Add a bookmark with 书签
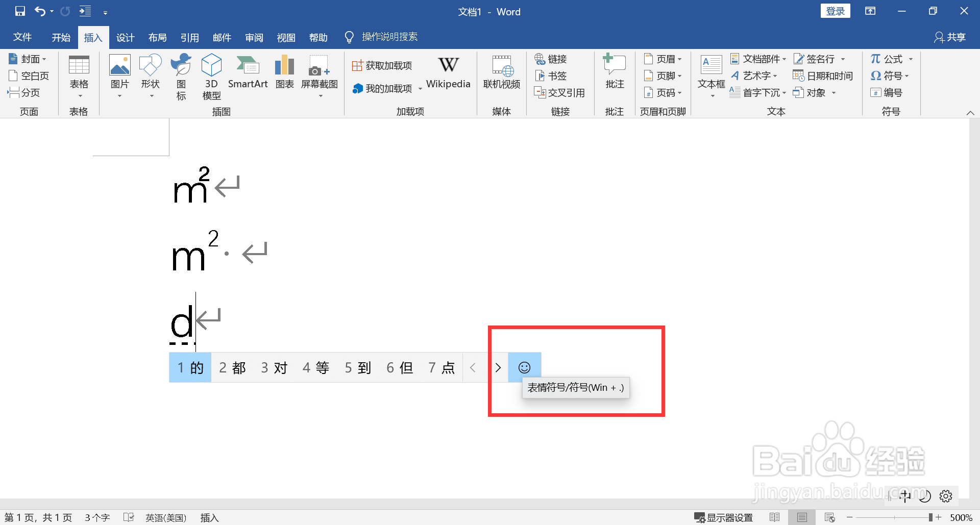Viewport: 980px width, 525px height. click(x=550, y=76)
